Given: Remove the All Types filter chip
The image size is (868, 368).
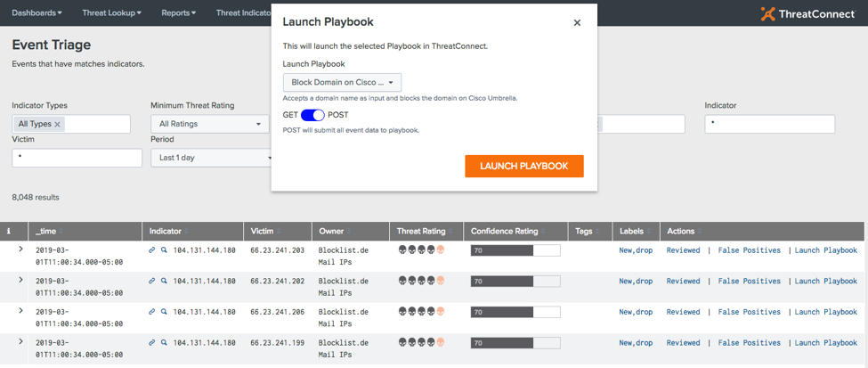Looking at the screenshot, I should tap(57, 124).
